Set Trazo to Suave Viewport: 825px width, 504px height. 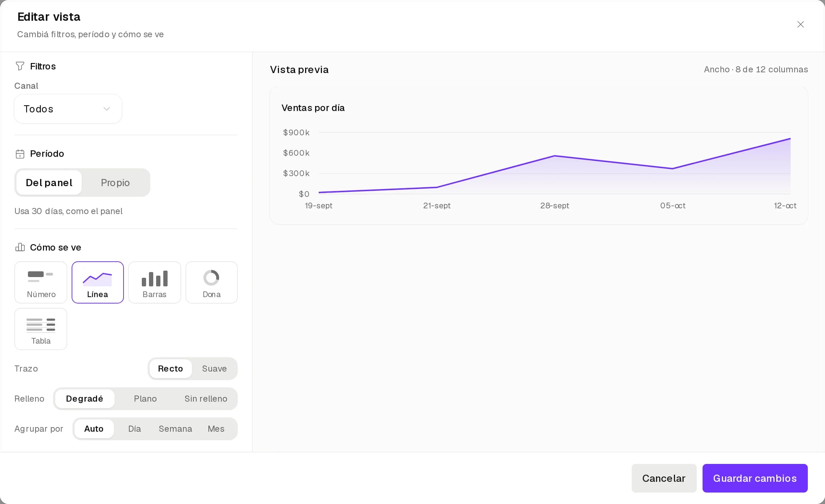[x=214, y=369]
